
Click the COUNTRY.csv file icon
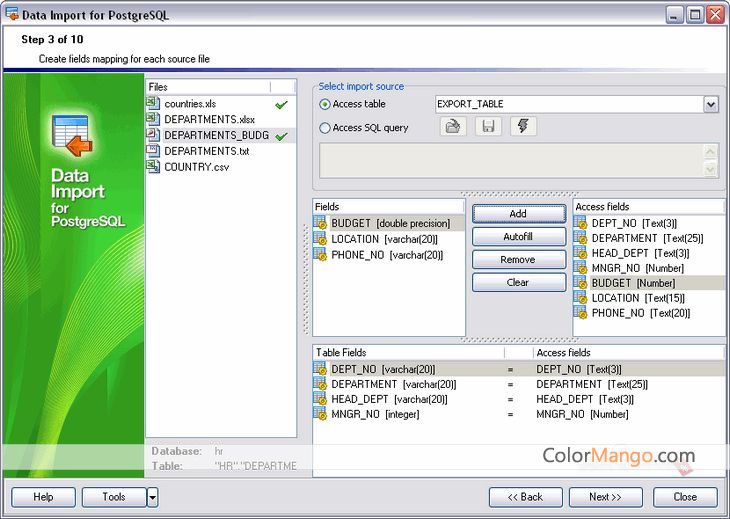[x=154, y=167]
